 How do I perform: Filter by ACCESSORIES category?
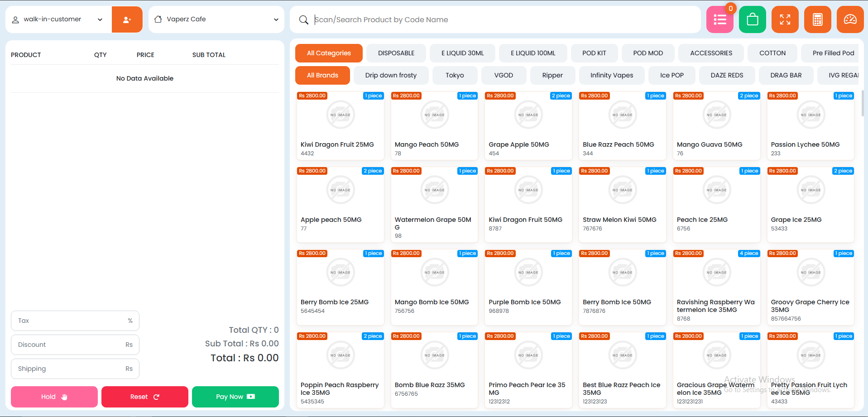tap(711, 53)
